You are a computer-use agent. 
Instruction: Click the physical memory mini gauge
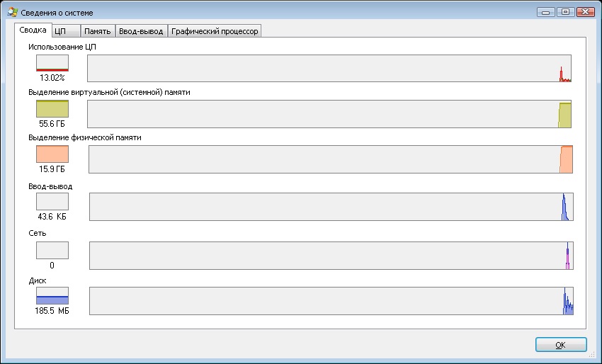click(52, 154)
